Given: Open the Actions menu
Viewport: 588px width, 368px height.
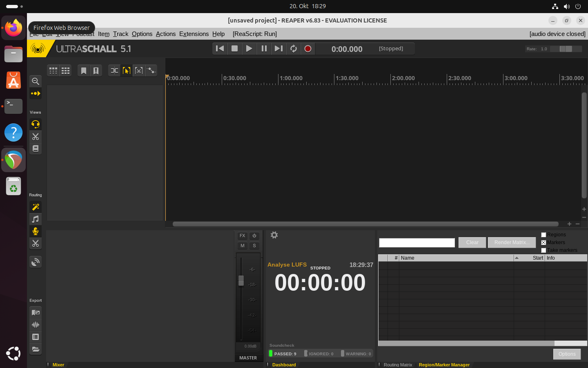Looking at the screenshot, I should (166, 34).
